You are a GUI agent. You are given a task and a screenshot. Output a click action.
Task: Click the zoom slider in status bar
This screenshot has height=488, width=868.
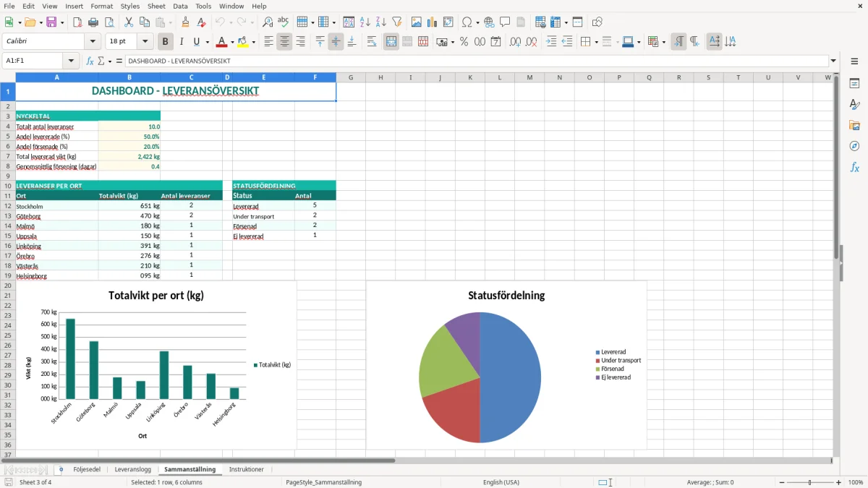[x=810, y=482]
